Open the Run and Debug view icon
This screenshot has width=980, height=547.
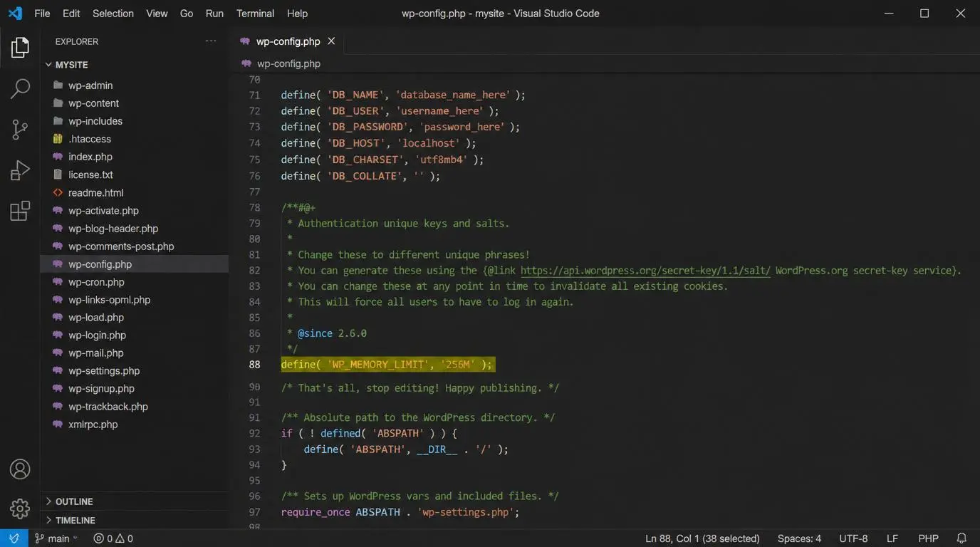tap(20, 170)
